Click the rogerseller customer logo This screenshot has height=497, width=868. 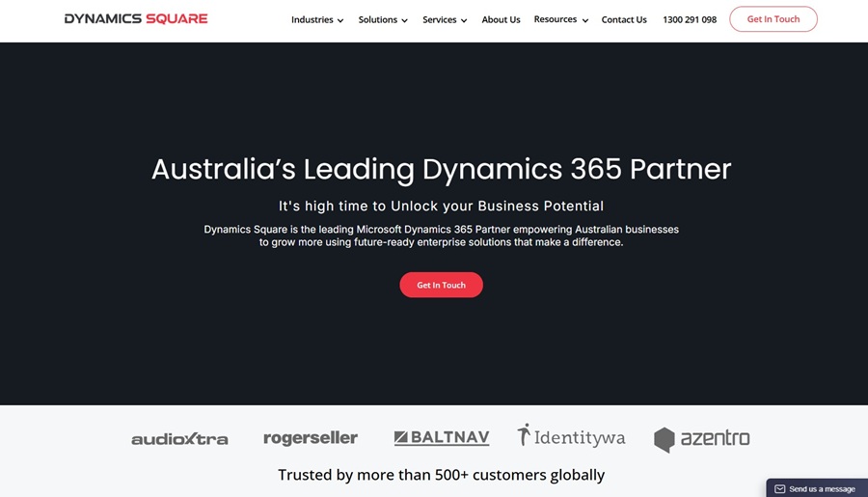[311, 438]
